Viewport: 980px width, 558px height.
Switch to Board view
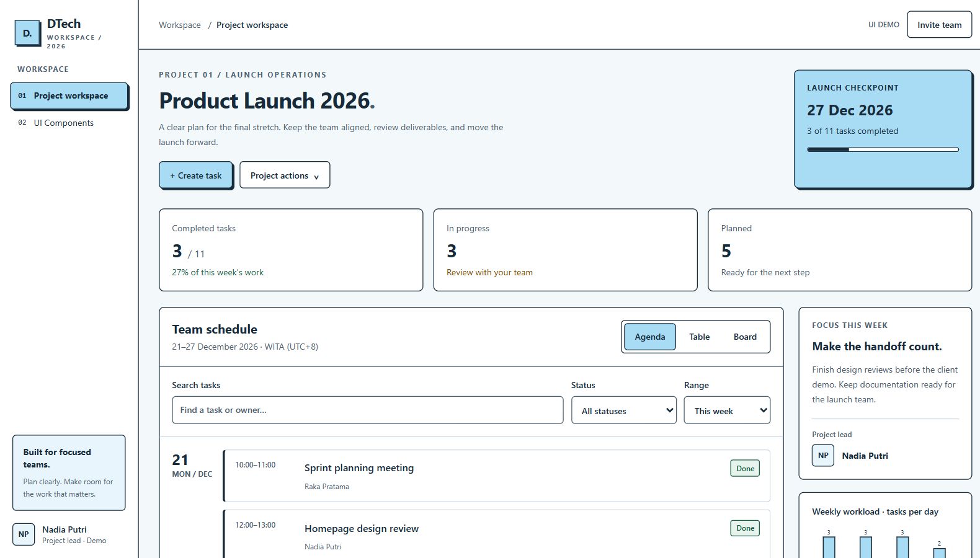pos(745,337)
